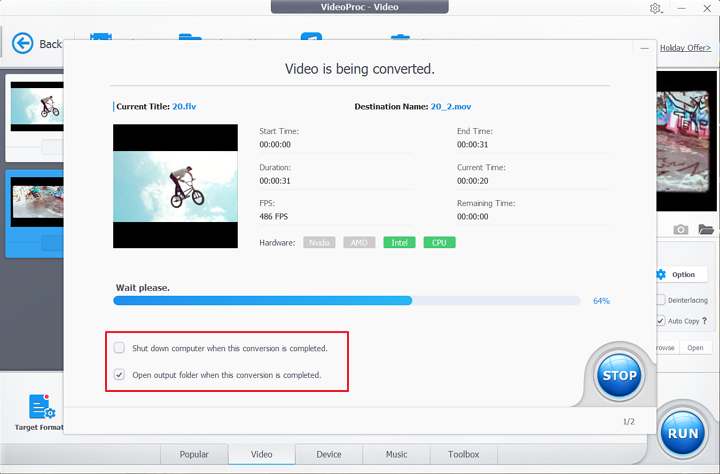Click the Back arrow icon
The width and height of the screenshot is (720, 474).
pyautogui.click(x=22, y=44)
